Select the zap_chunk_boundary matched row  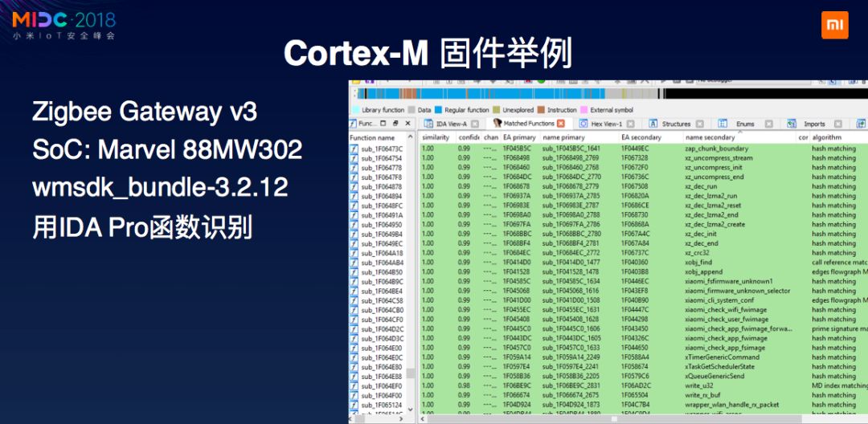click(643, 148)
